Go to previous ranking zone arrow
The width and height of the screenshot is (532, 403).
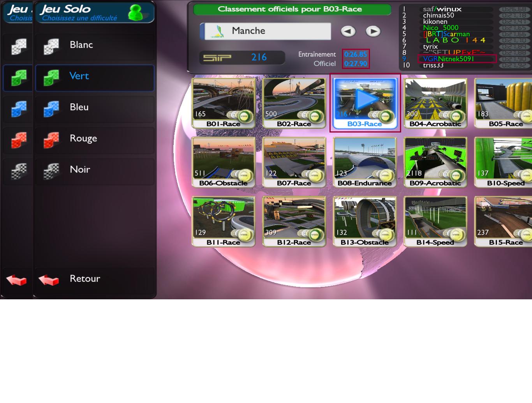pos(348,31)
